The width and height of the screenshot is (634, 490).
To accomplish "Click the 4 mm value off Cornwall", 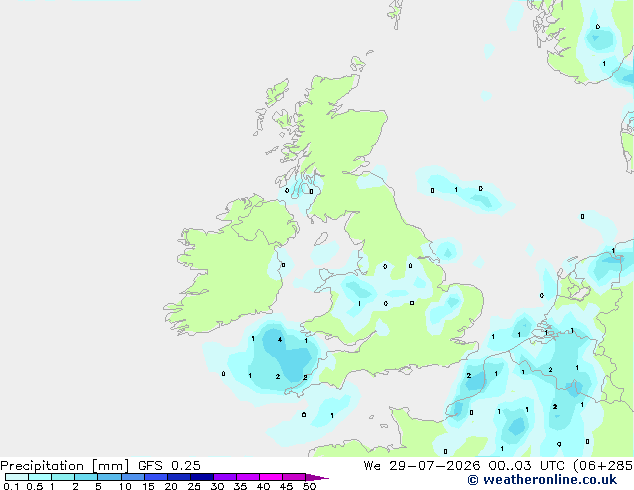I will pos(280,340).
